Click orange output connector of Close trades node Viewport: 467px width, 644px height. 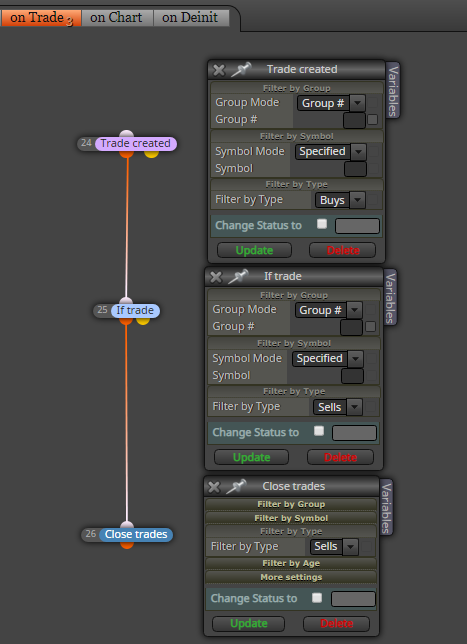click(127, 545)
